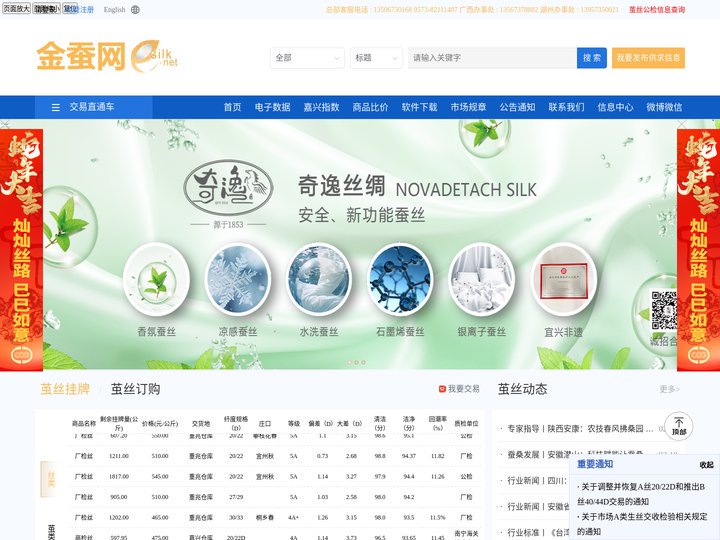The image size is (720, 540).
Task: Click the blue 搜索 search button
Action: tap(591, 58)
